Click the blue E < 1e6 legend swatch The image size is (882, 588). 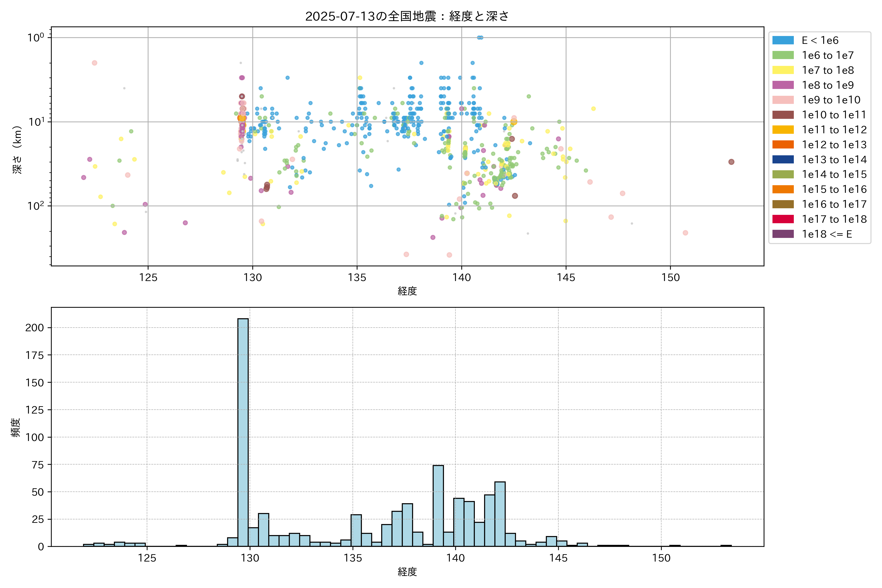(783, 40)
